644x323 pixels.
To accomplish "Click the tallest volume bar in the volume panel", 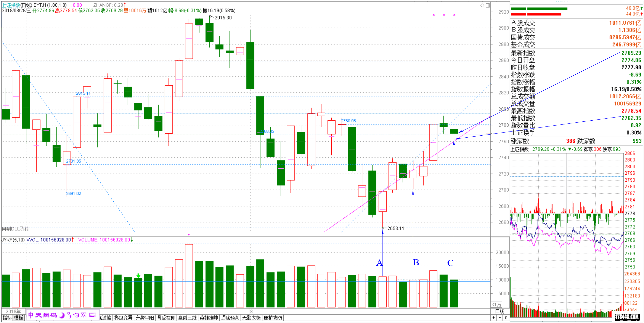I will pyautogui.click(x=189, y=276).
